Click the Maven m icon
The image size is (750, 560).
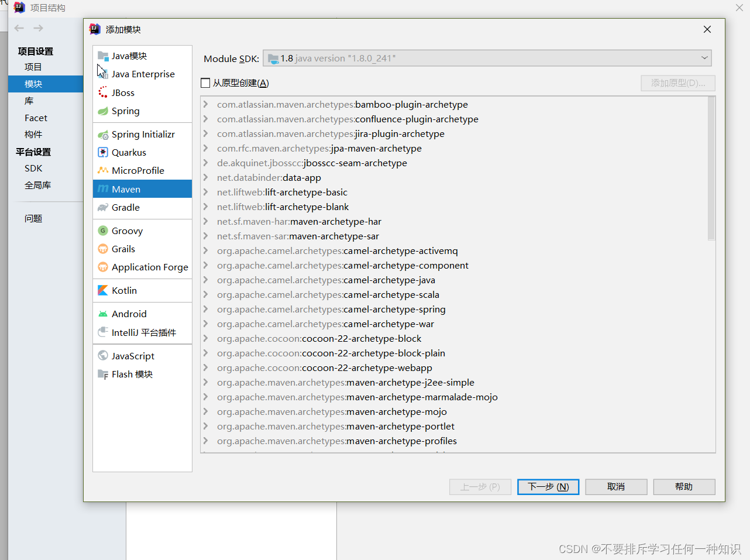[103, 189]
